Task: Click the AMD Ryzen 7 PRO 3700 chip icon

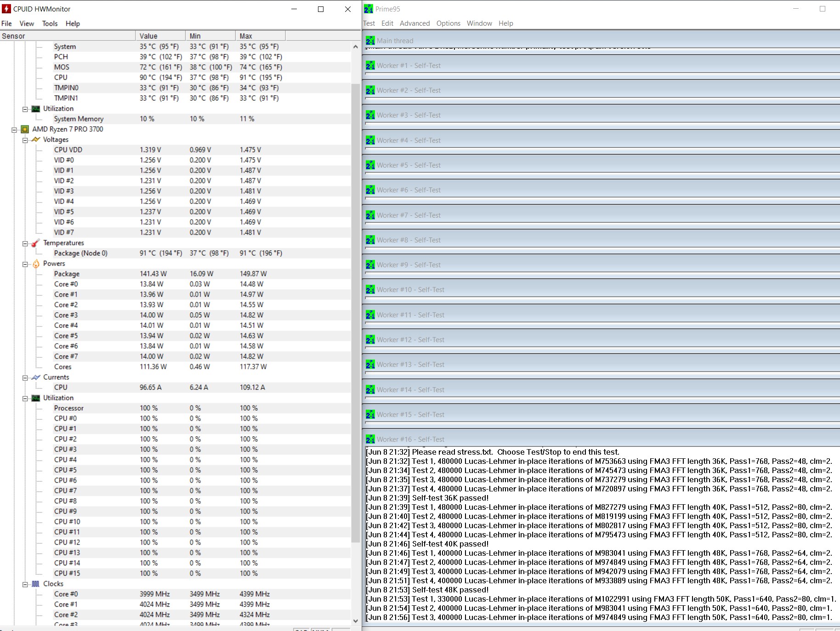Action: (x=25, y=130)
